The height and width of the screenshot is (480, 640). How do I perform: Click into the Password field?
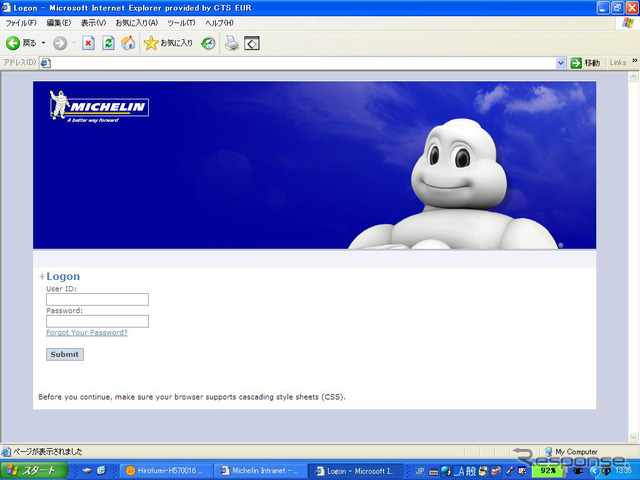pyautogui.click(x=97, y=321)
